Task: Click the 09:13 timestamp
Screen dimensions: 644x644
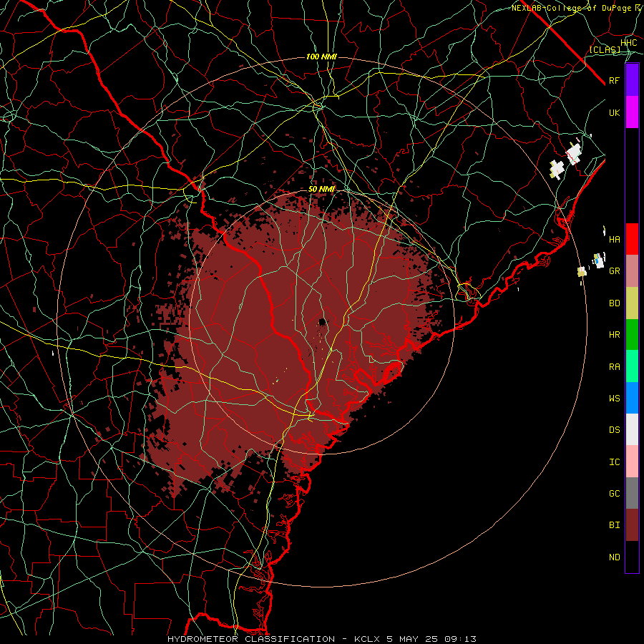Action: [x=460, y=639]
